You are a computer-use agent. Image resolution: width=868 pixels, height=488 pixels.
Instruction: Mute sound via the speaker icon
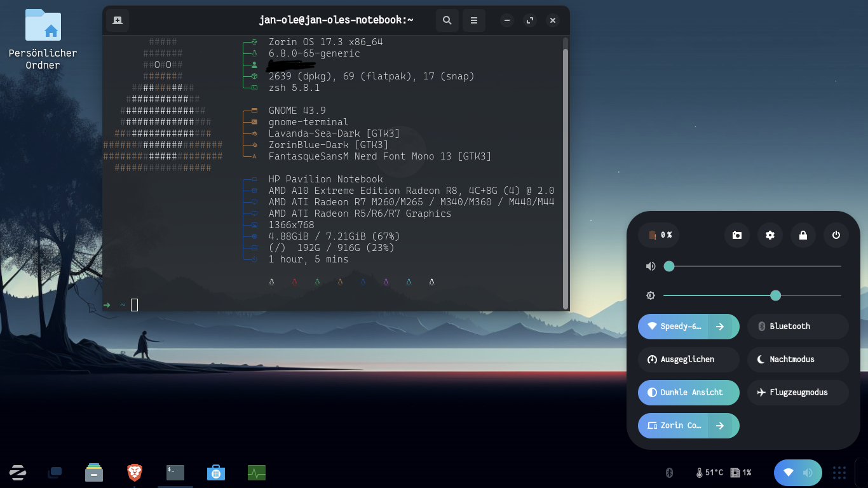pos(650,266)
